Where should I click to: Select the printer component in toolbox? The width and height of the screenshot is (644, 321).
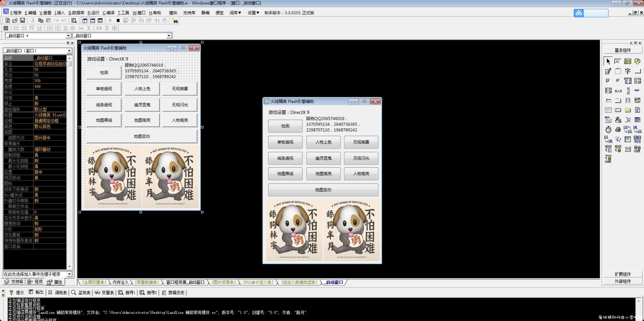[x=618, y=130]
